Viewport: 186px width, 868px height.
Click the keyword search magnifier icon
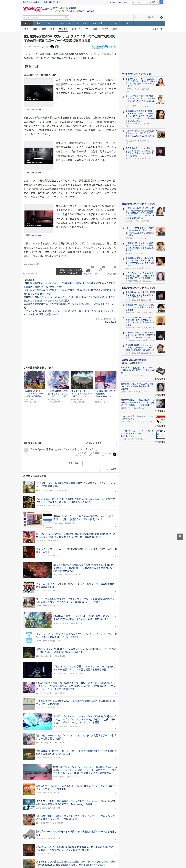click(66, 17)
